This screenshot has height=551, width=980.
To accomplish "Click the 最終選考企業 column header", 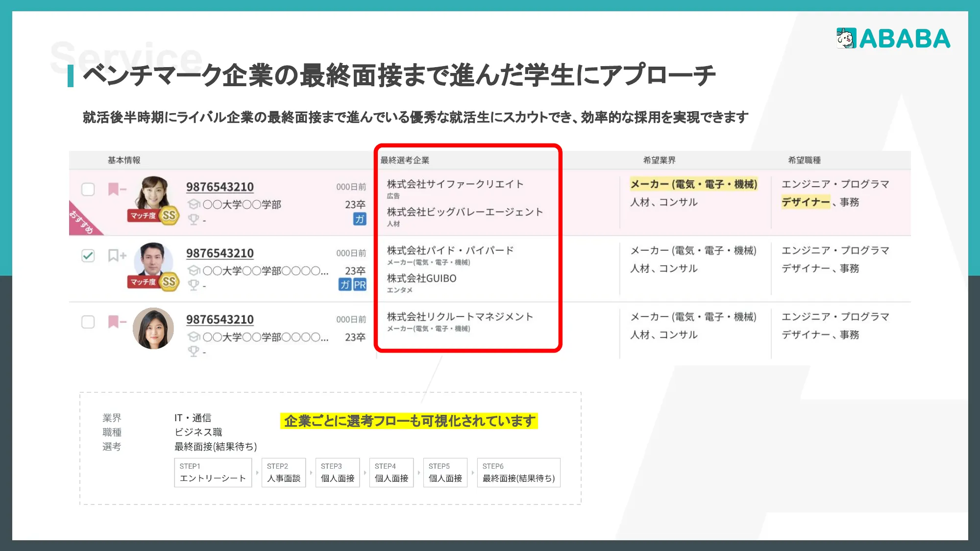I will (405, 160).
